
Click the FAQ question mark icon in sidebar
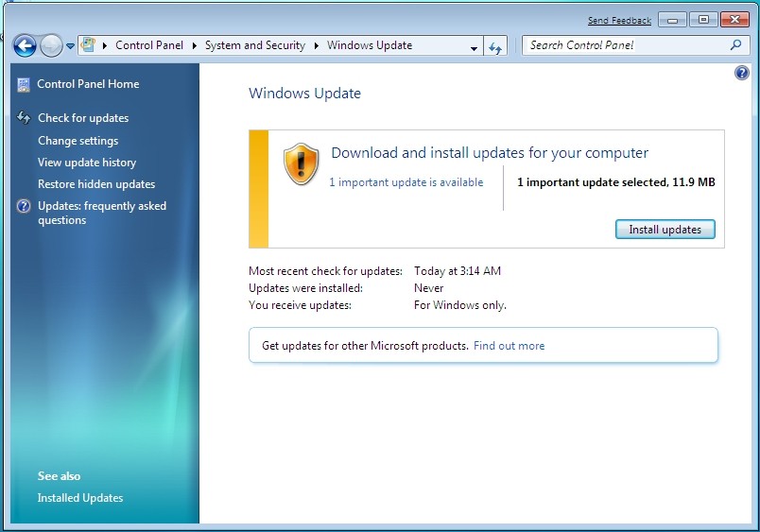[24, 206]
